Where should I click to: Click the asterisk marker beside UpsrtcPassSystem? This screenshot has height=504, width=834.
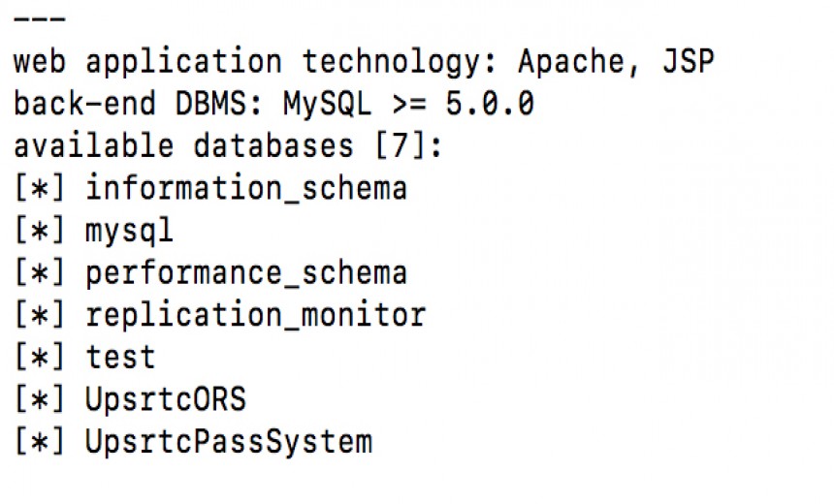(40, 441)
